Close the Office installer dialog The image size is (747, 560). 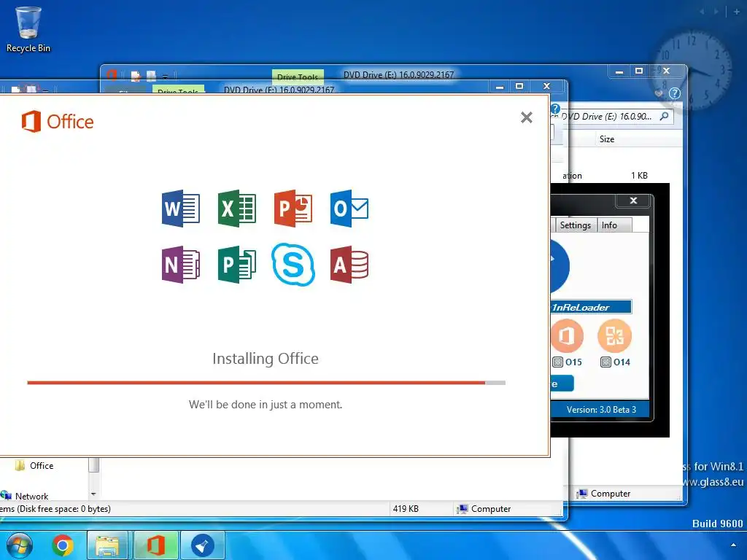527,117
